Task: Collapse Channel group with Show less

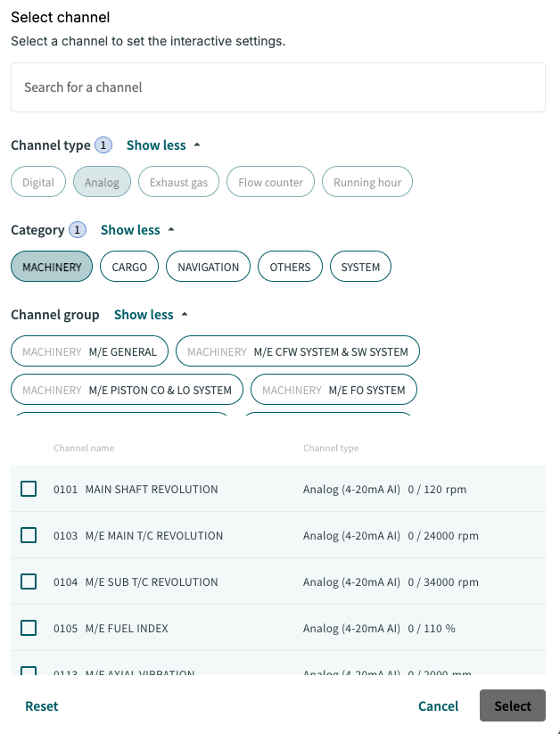Action: click(x=151, y=315)
